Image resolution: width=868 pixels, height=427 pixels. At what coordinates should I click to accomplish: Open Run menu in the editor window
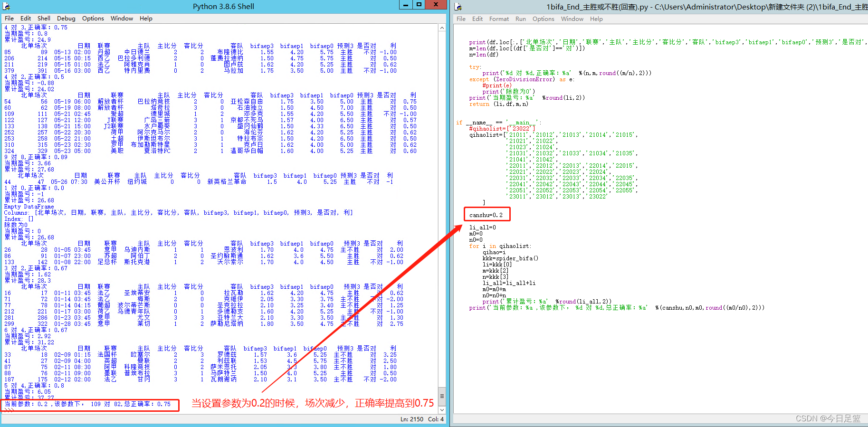click(x=521, y=19)
